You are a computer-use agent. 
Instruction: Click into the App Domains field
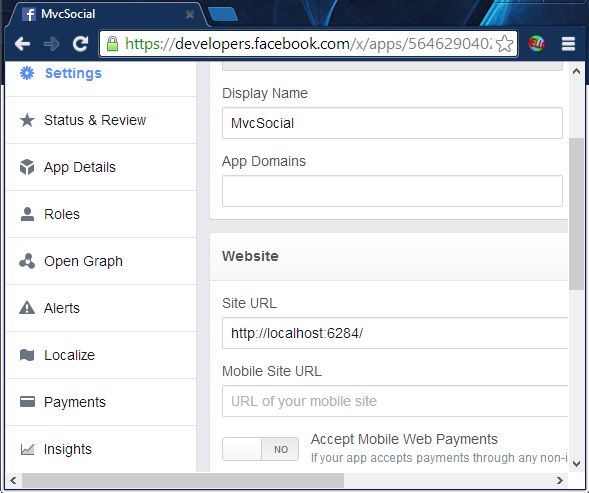(x=392, y=191)
